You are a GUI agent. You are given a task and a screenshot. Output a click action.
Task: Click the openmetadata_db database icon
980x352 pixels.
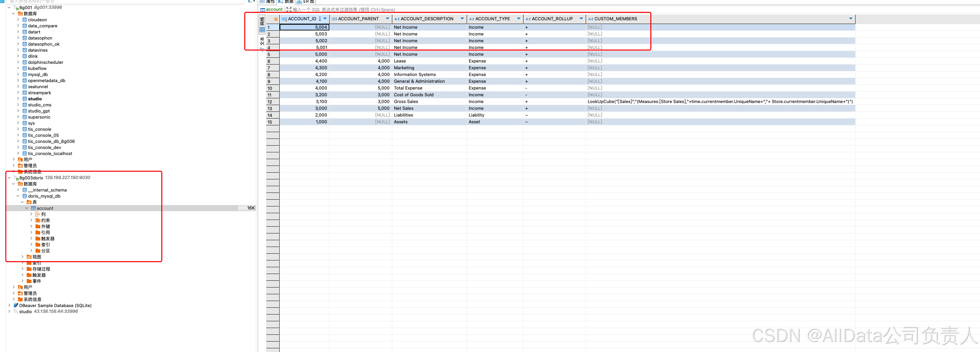point(25,81)
